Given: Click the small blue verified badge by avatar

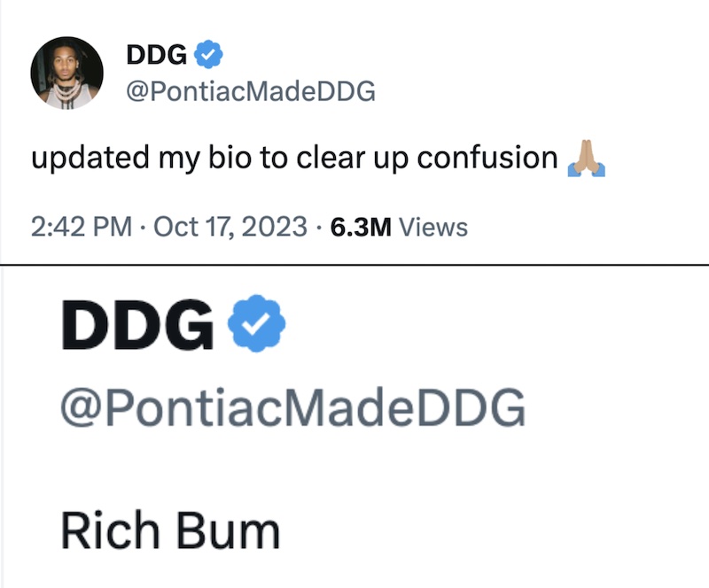Looking at the screenshot, I should (x=208, y=54).
